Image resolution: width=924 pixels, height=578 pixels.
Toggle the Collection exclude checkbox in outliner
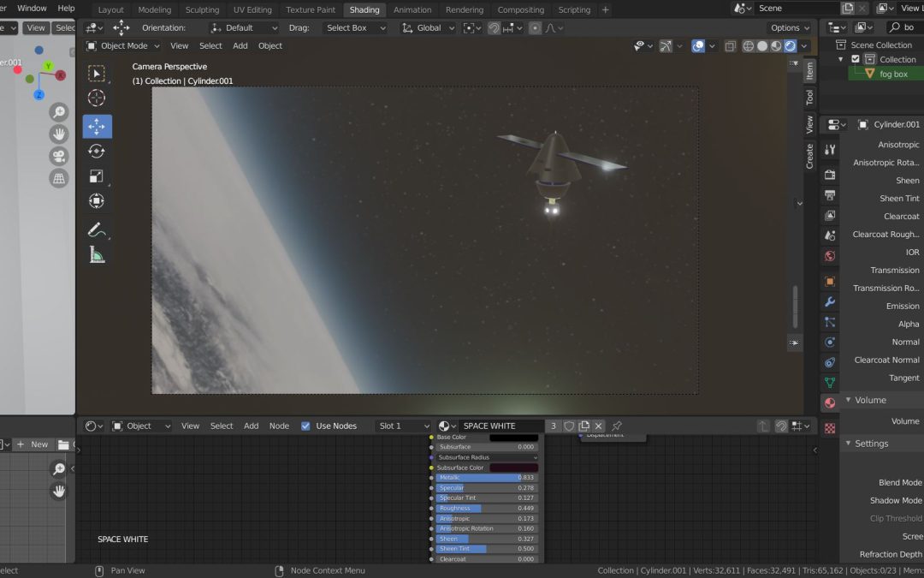point(856,59)
